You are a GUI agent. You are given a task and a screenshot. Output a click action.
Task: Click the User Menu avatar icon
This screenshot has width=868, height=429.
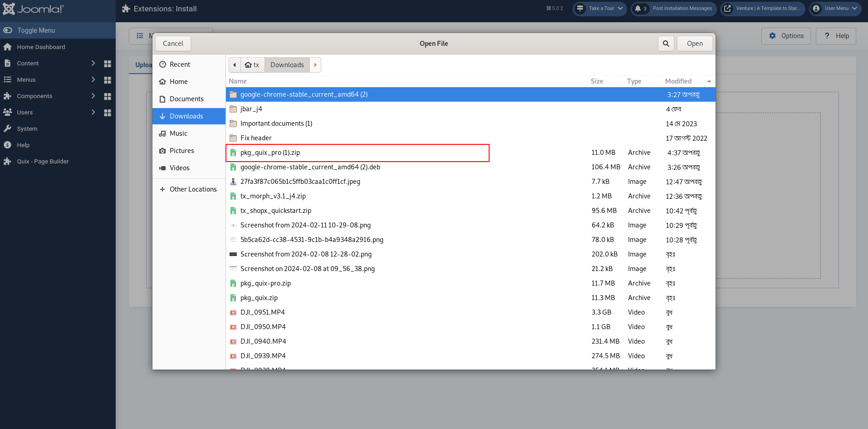(x=816, y=9)
